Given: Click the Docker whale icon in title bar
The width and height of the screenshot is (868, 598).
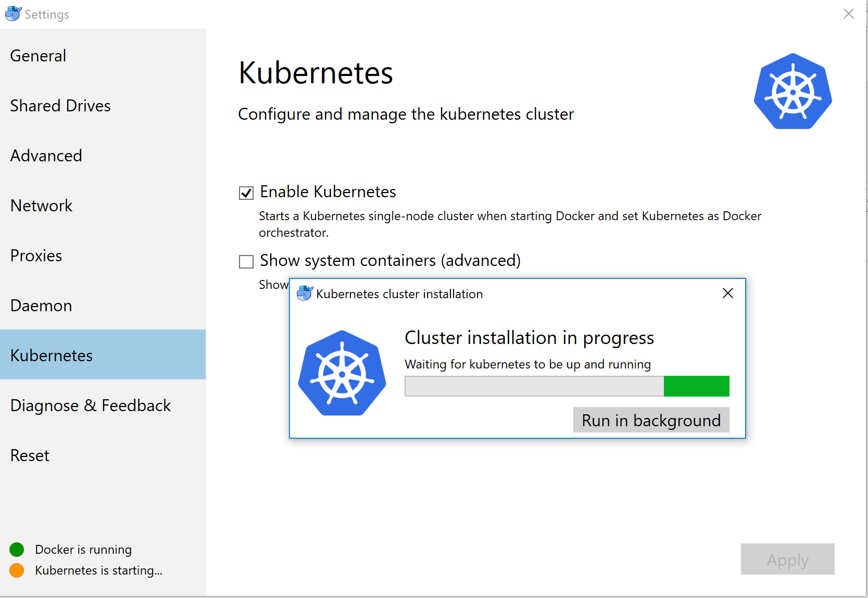Looking at the screenshot, I should 13,14.
